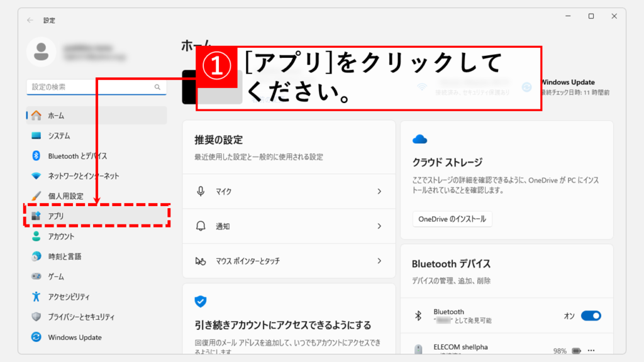Screen dimensions: 644x362
Task: Click the 個人用設定 paintbrush icon
Action: (x=36, y=196)
